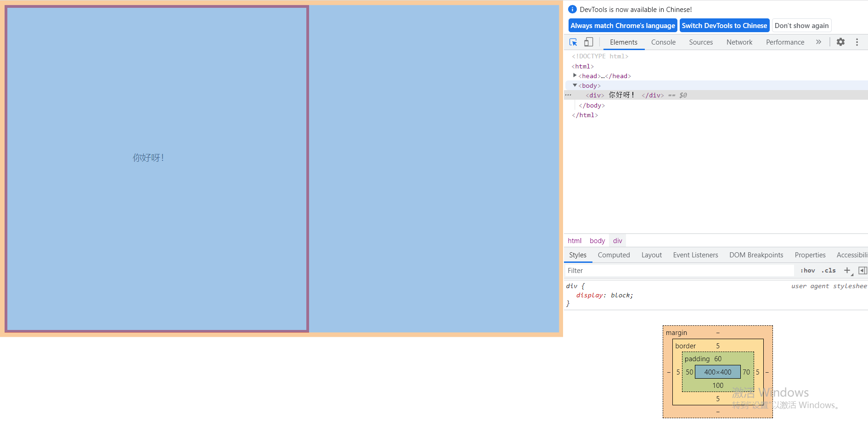Select html in the breadcrumb bar
Screen dimensions: 868x426
coord(575,241)
